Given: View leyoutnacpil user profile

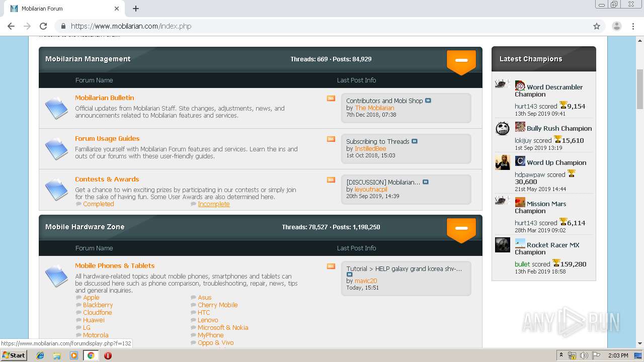Looking at the screenshot, I should (x=371, y=189).
